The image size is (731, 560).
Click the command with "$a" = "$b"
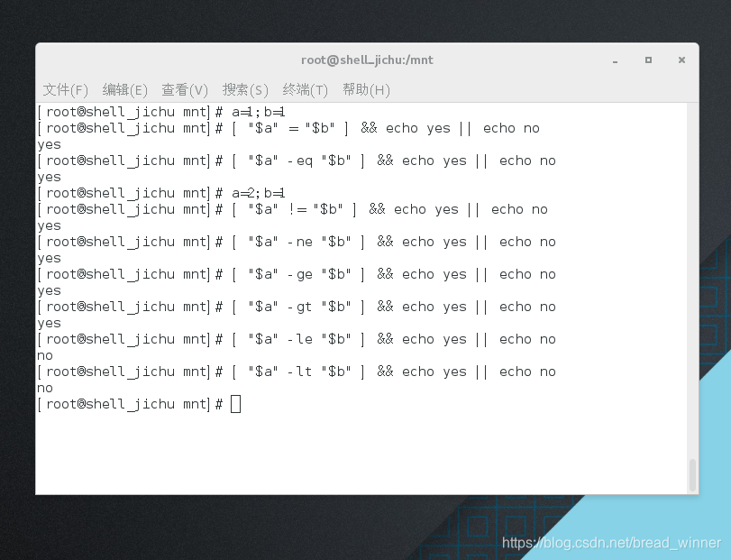(386, 128)
